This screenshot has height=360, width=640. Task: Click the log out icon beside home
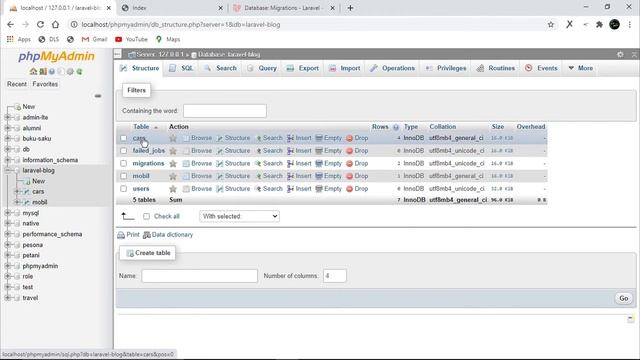pos(43,71)
